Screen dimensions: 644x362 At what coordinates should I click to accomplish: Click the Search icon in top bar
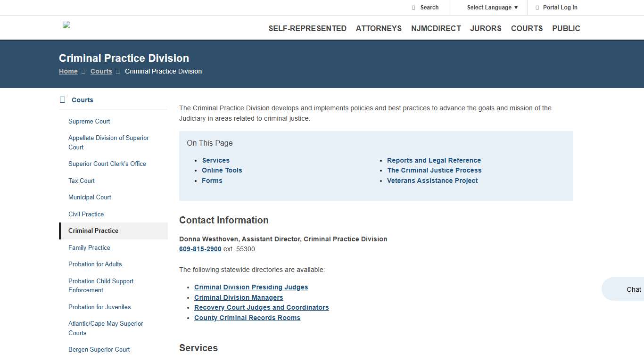pos(413,8)
